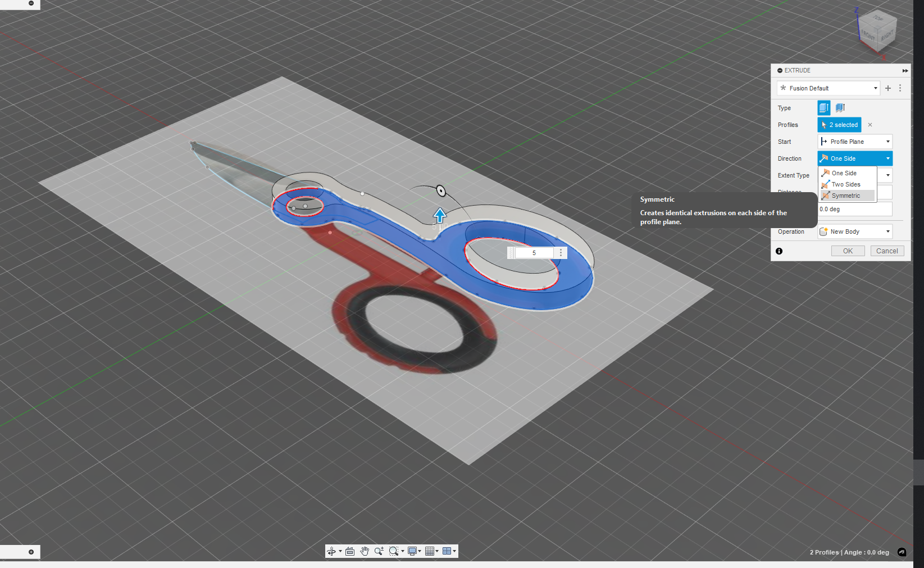Choose 'One Side' from the direction list
Screen dimensions: 924x568
coord(847,173)
